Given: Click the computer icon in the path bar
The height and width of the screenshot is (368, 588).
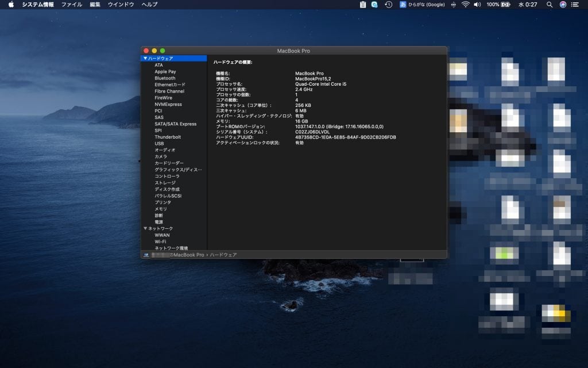Looking at the screenshot, I should point(146,255).
